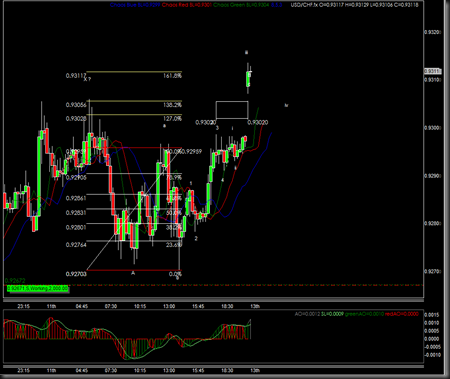Click the 127.0% Fibonacci extension label
Screen dimensions: 450x379
pyautogui.click(x=172, y=119)
